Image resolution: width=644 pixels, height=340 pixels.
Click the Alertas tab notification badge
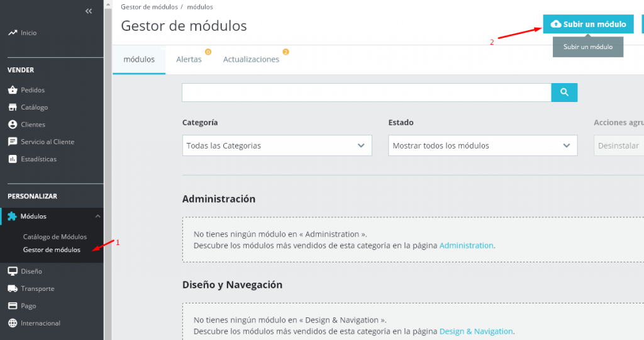tap(208, 52)
